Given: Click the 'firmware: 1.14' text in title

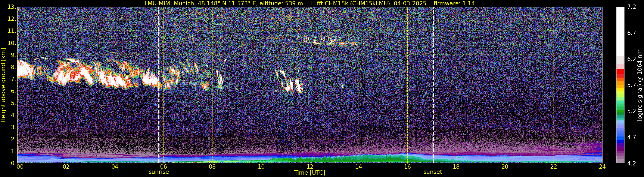Looking at the screenshot, I should (x=454, y=3).
